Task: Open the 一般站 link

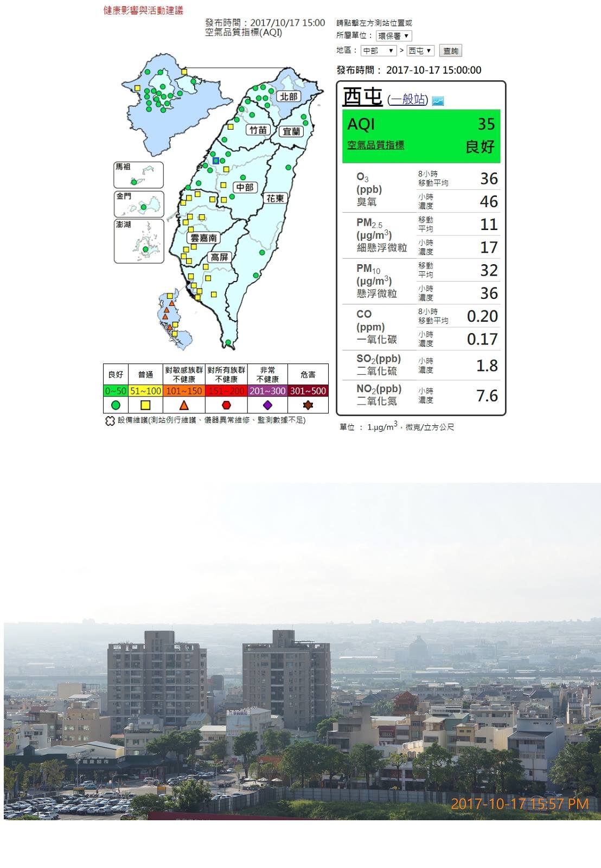Action: (x=408, y=99)
